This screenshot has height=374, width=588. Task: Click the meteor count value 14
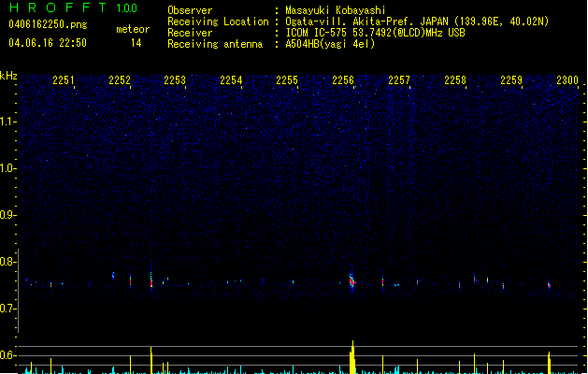point(136,43)
